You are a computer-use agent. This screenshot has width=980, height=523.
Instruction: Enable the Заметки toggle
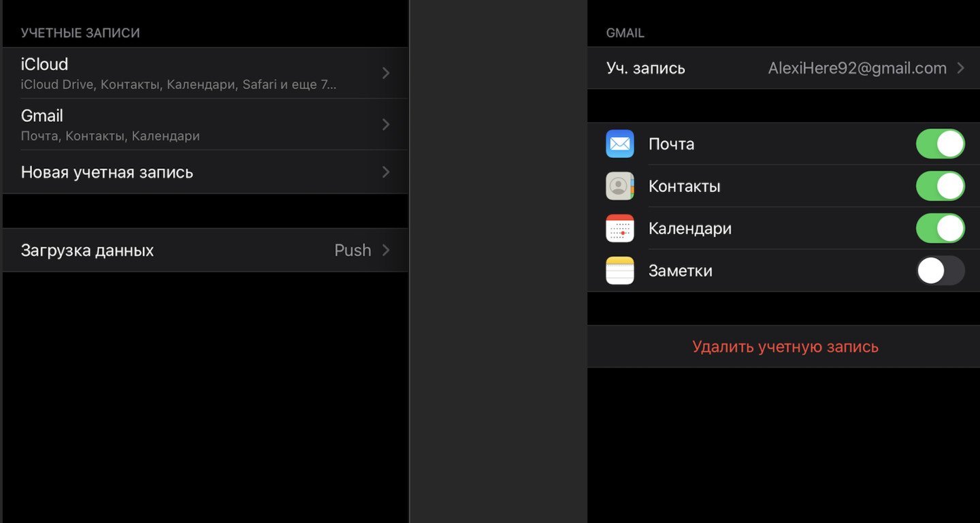coord(940,270)
